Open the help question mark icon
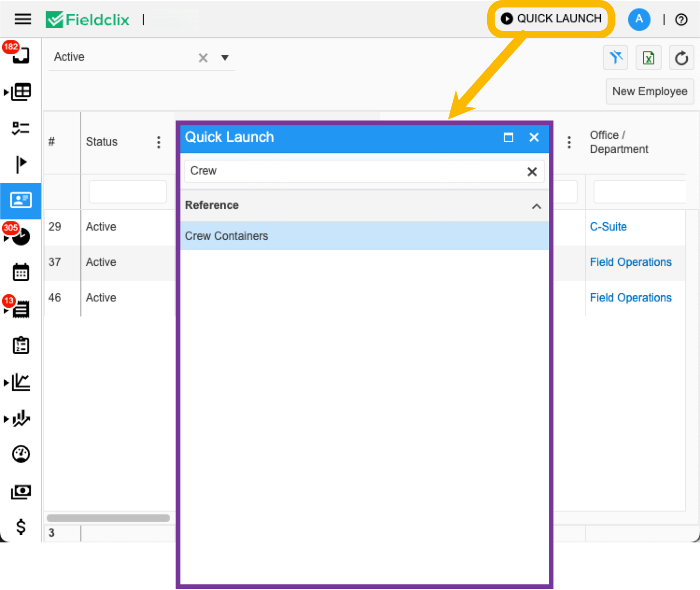The image size is (700, 590). pyautogui.click(x=681, y=20)
